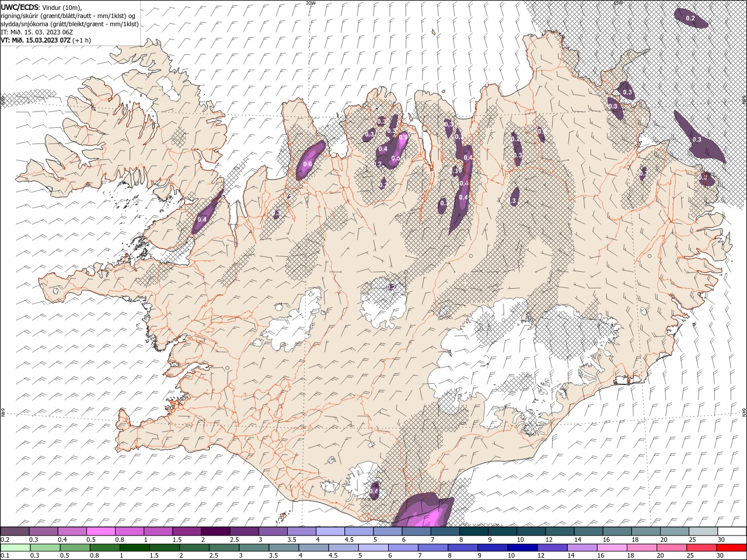Select the lavender swatch between 4 and 4.5 in upper legend row
747x560 pixels.
click(x=330, y=531)
